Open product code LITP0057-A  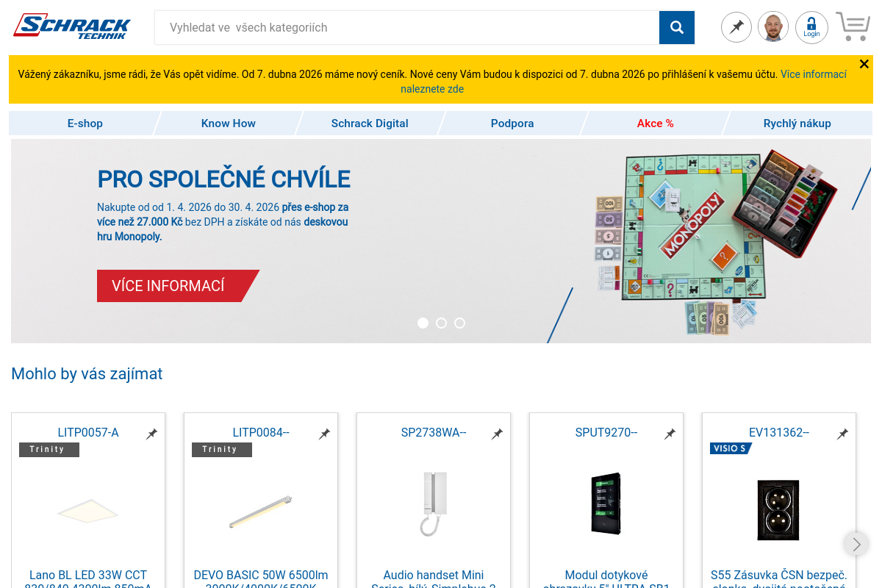88,432
